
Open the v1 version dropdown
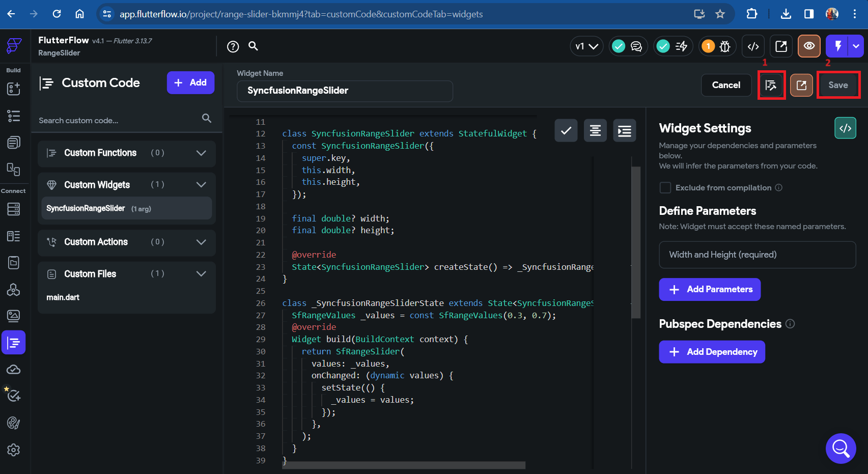point(586,46)
